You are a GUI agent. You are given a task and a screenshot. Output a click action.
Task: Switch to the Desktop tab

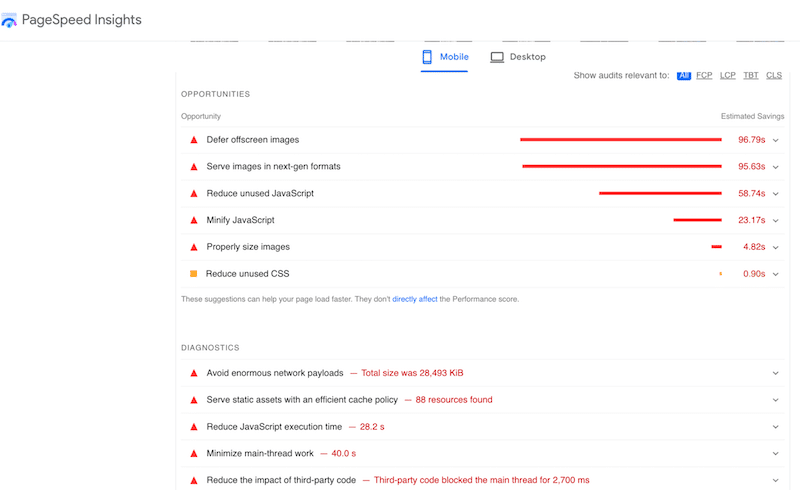tap(518, 57)
